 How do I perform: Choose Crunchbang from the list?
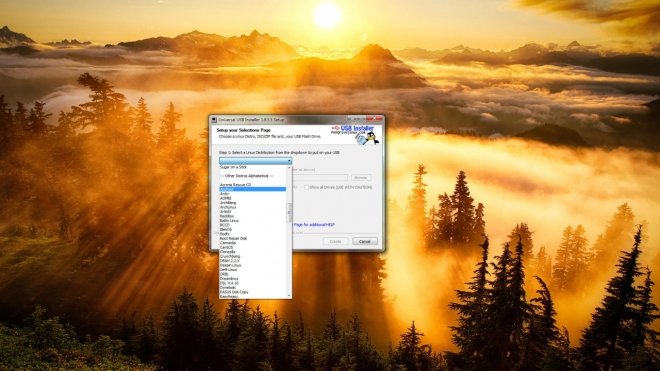click(230, 256)
